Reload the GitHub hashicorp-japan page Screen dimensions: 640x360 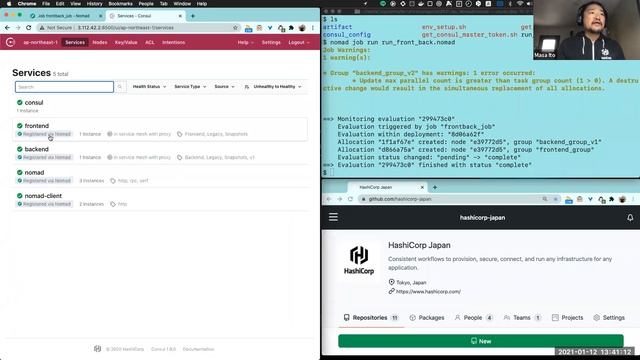point(350,199)
